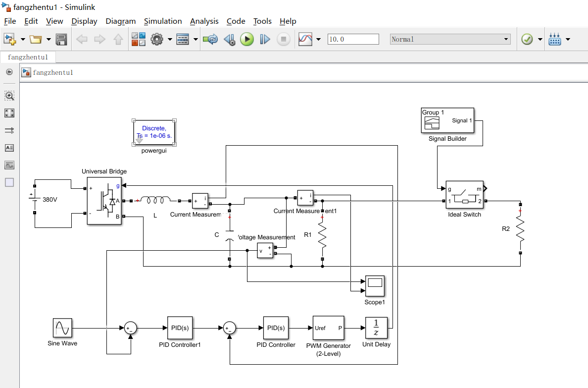Viewport: 588px width, 388px height.
Task: Open the Model Advisor check dropdown arrow
Action: point(540,39)
